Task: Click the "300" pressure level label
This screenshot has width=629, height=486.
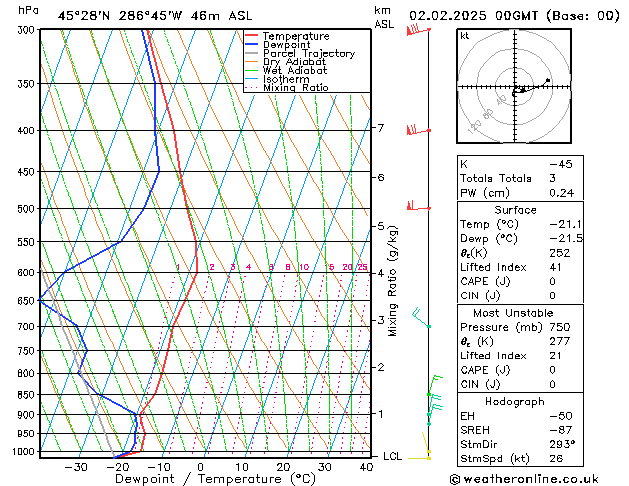Action: (x=28, y=30)
